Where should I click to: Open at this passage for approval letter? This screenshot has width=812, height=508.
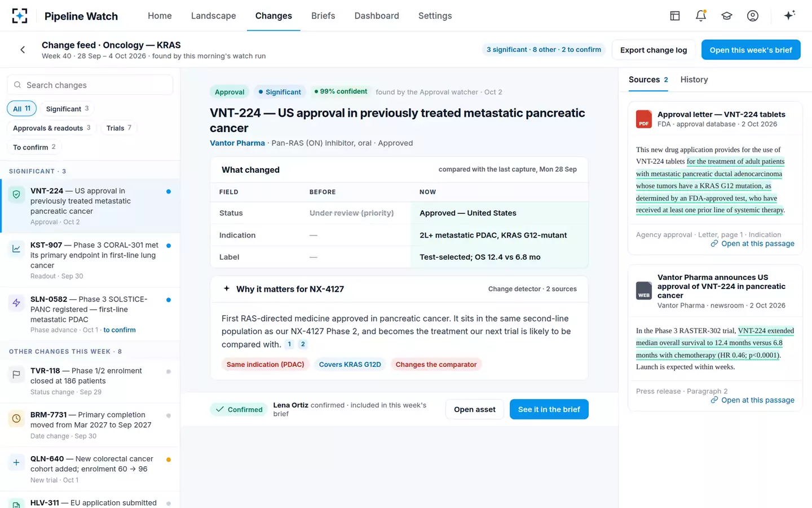click(752, 244)
